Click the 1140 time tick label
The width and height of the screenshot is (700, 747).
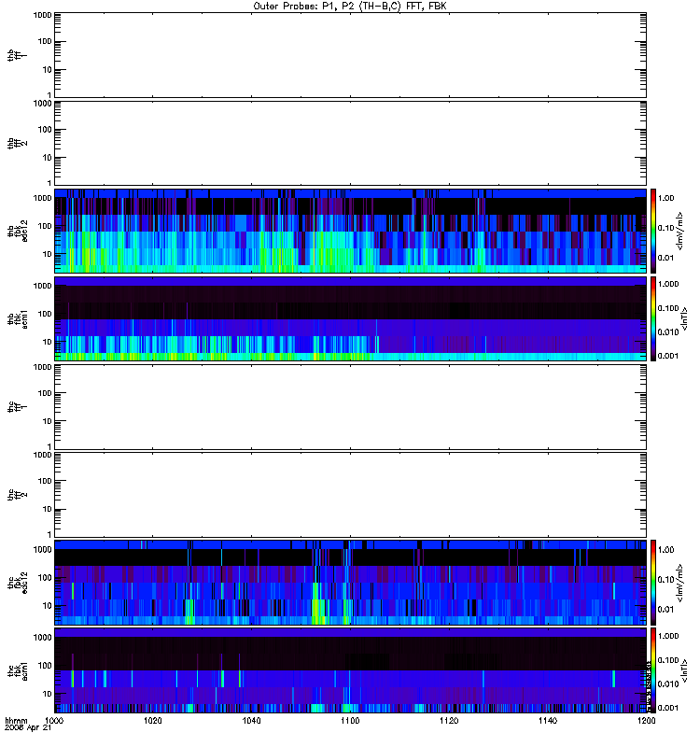click(548, 720)
